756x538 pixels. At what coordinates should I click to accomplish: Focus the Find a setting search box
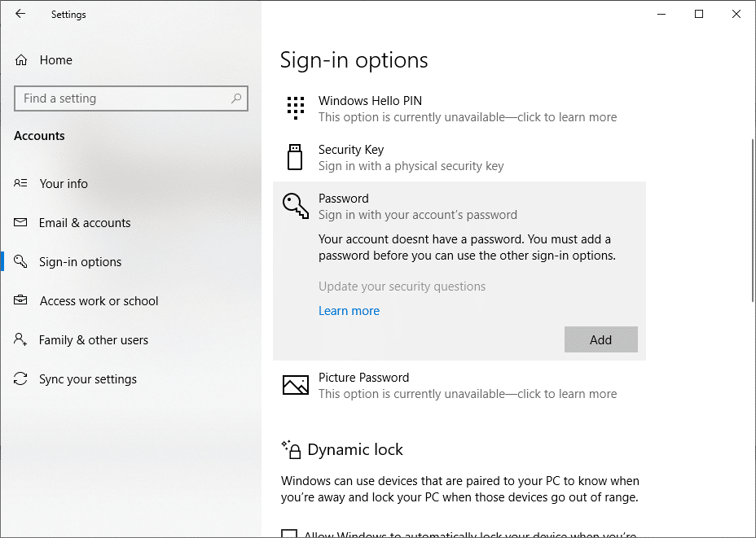pos(122,98)
